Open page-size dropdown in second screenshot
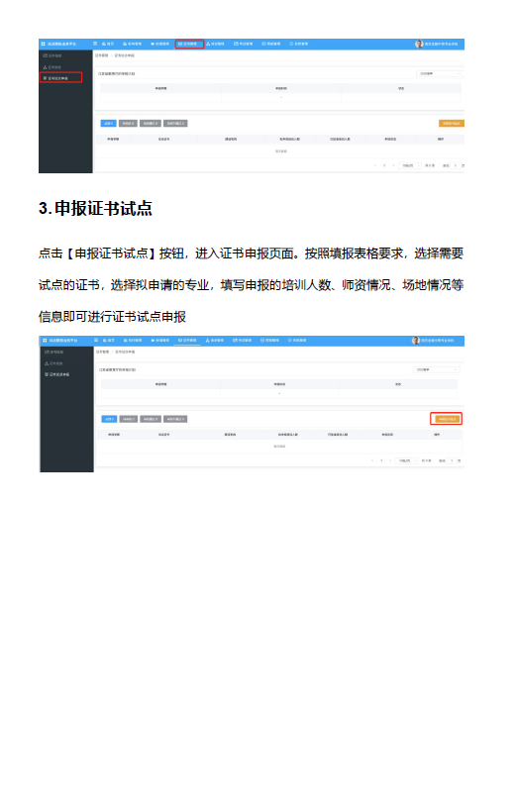 [407, 460]
